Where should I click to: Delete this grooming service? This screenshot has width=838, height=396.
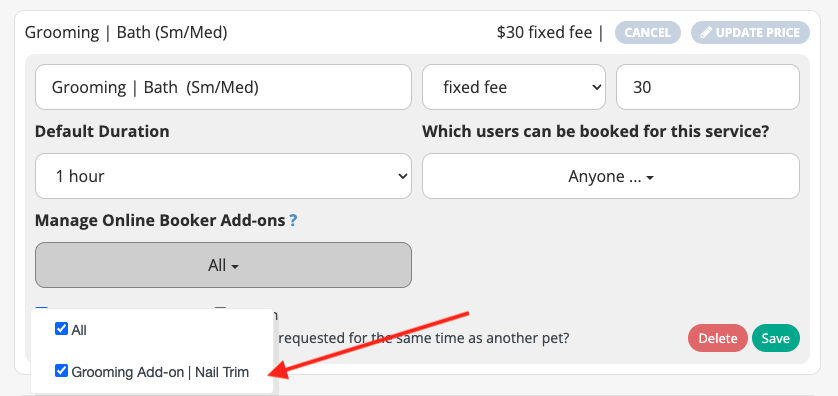(x=718, y=338)
